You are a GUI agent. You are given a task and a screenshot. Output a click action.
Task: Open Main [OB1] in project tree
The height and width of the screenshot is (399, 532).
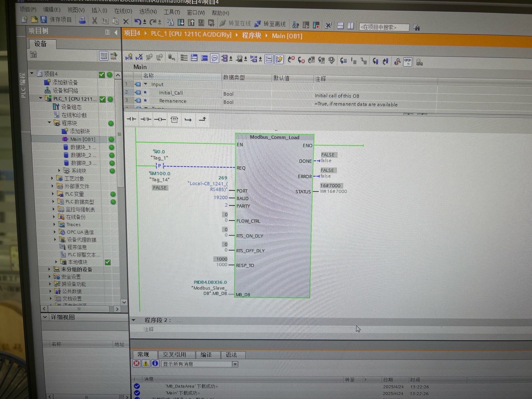pyautogui.click(x=82, y=139)
